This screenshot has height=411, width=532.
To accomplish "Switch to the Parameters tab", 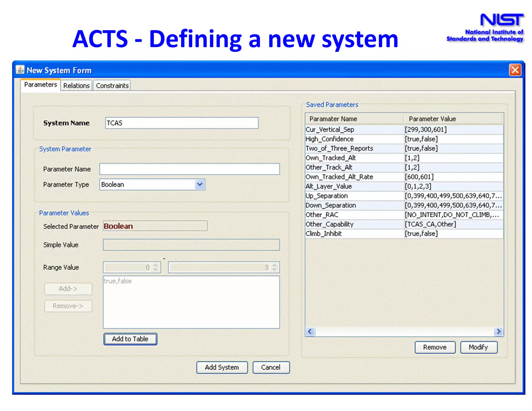I will pyautogui.click(x=41, y=85).
